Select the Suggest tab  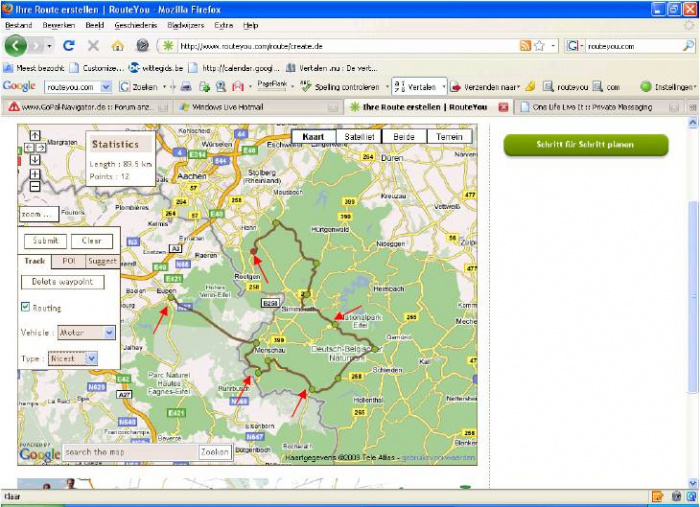click(x=102, y=261)
